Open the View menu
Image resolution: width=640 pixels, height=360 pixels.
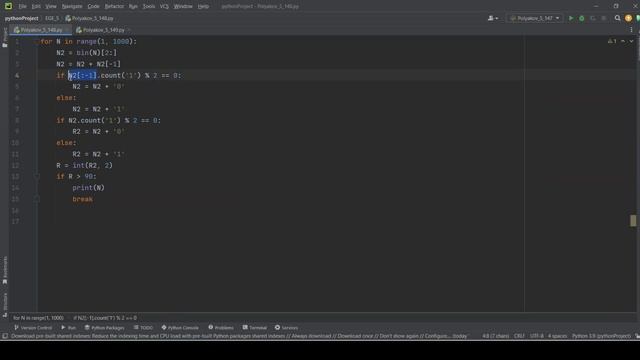51,6
